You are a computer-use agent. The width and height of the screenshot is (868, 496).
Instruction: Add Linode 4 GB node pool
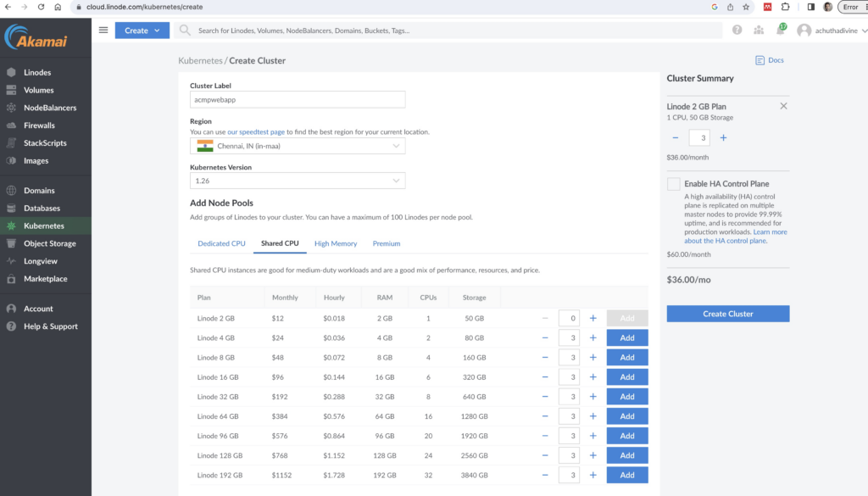pos(627,337)
